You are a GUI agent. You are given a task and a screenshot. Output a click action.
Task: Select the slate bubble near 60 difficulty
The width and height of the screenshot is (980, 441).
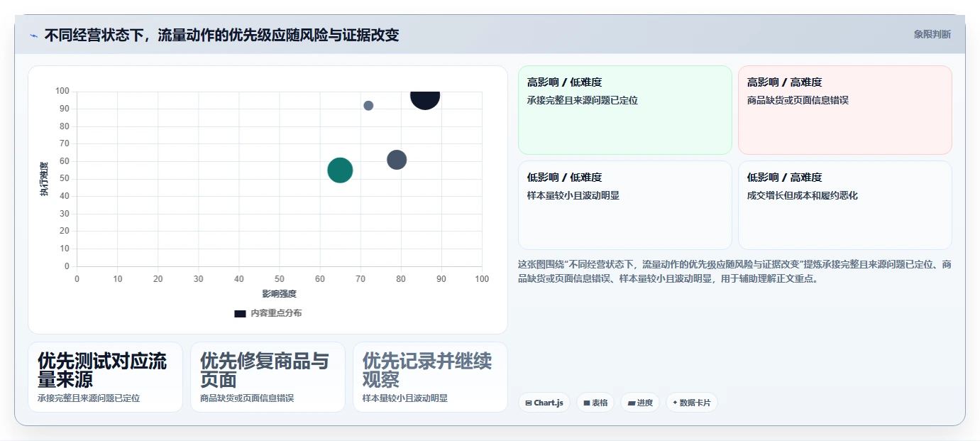click(x=397, y=160)
